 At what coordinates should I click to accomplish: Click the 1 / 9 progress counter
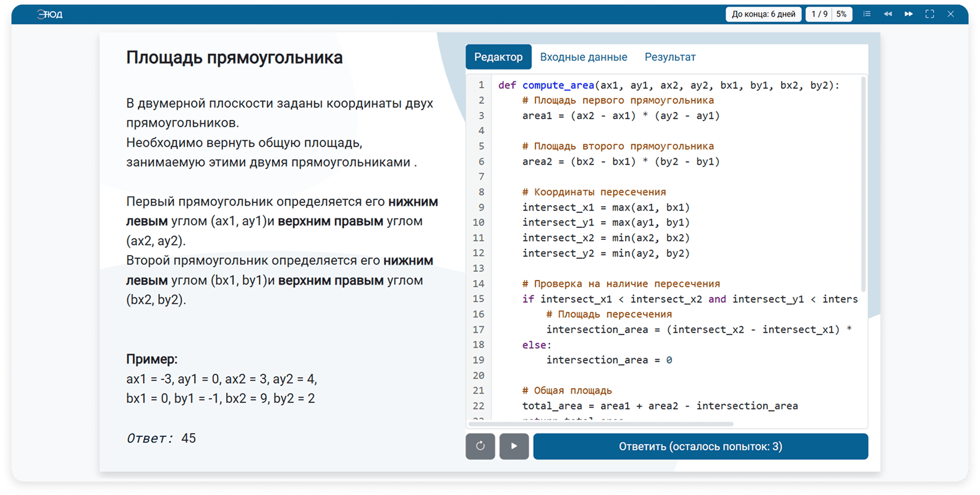819,14
